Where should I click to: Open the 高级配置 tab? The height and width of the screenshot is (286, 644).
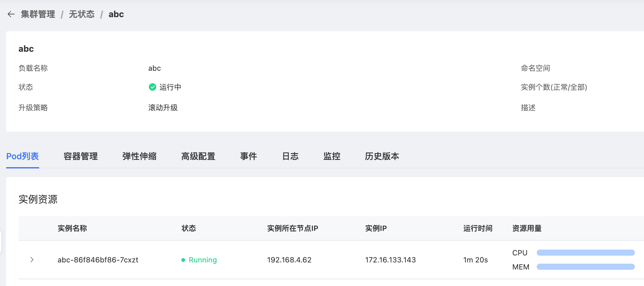[x=198, y=156]
